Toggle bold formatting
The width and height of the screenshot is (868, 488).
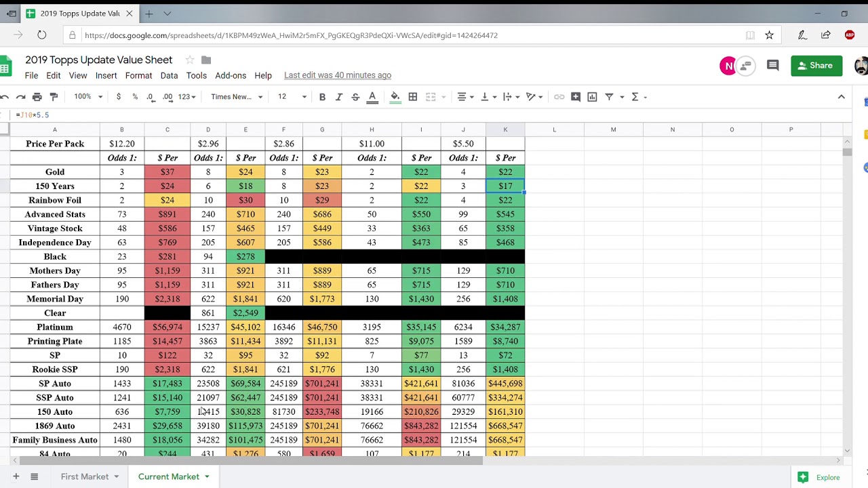tap(322, 97)
